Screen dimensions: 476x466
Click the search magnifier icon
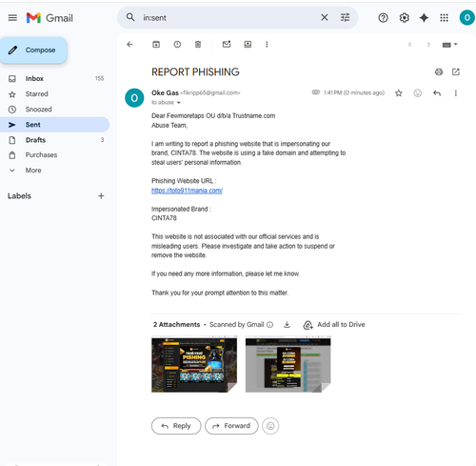[x=130, y=17]
